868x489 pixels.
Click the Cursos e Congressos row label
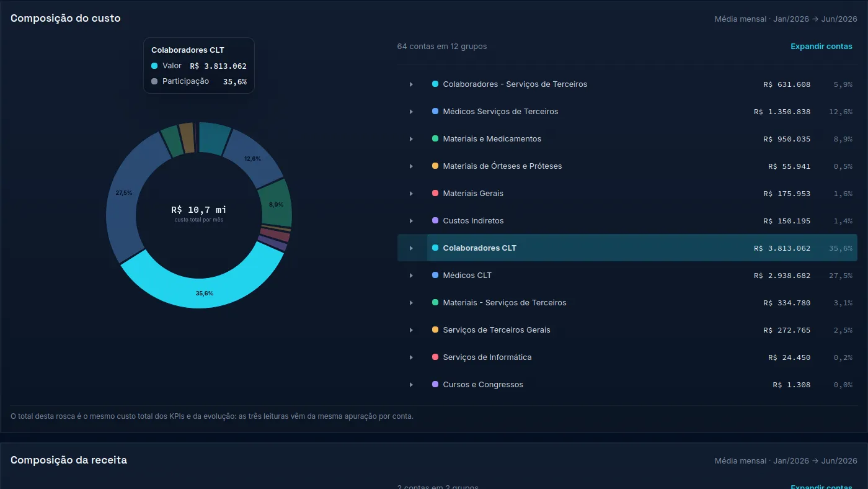click(483, 385)
